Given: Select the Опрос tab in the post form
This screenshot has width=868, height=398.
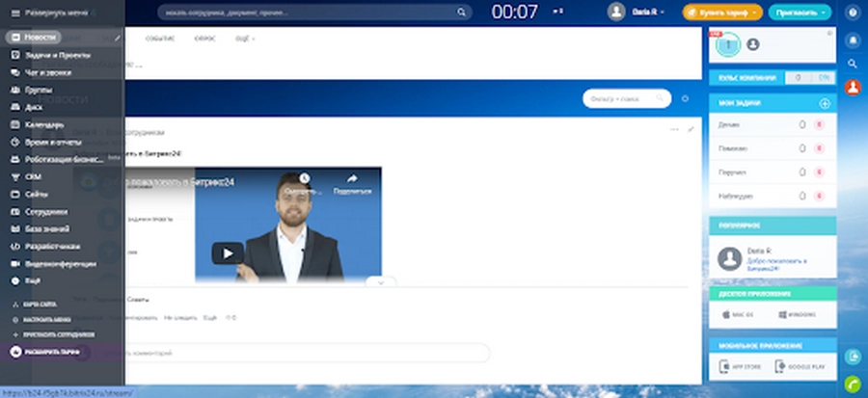Looking at the screenshot, I should pos(204,39).
